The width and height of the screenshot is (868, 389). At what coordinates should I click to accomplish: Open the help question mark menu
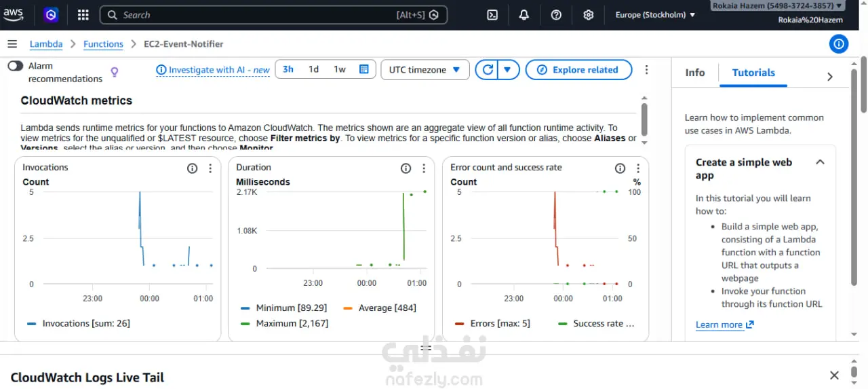556,15
